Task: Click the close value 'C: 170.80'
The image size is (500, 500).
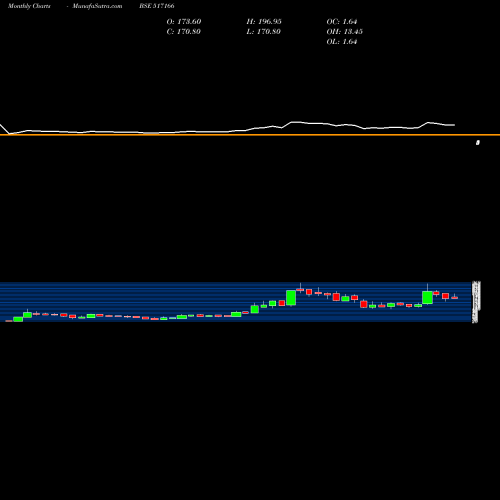Action: pyautogui.click(x=183, y=31)
